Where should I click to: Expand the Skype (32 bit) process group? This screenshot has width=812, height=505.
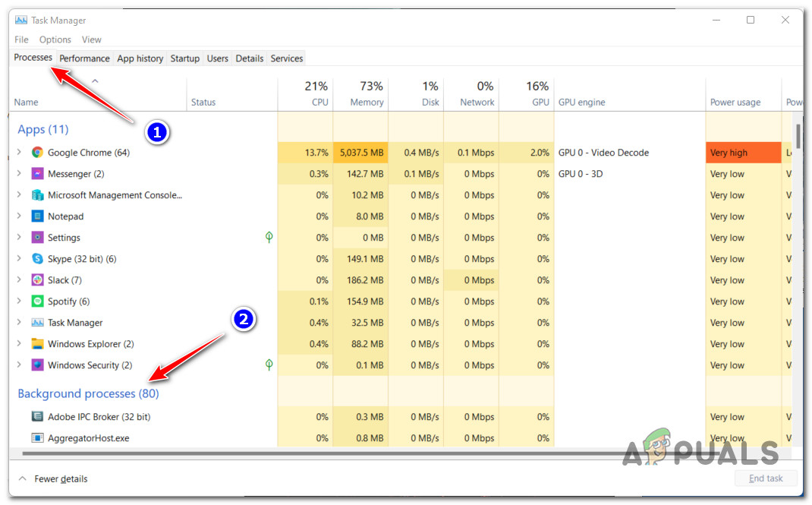point(19,258)
